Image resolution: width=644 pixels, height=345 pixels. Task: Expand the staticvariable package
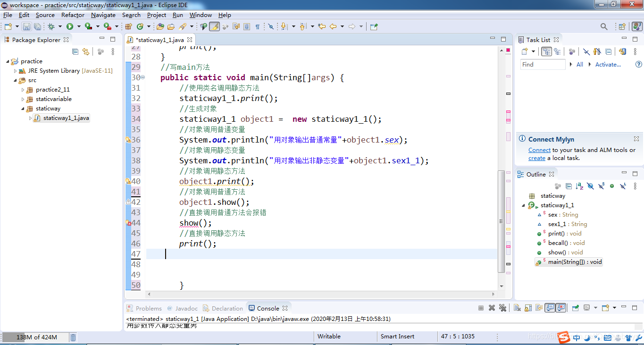point(23,99)
